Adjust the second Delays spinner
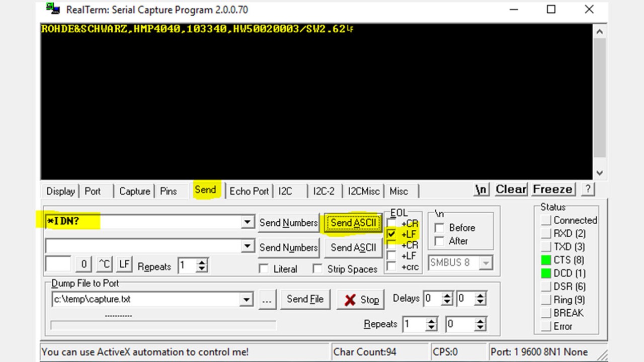 click(x=480, y=299)
